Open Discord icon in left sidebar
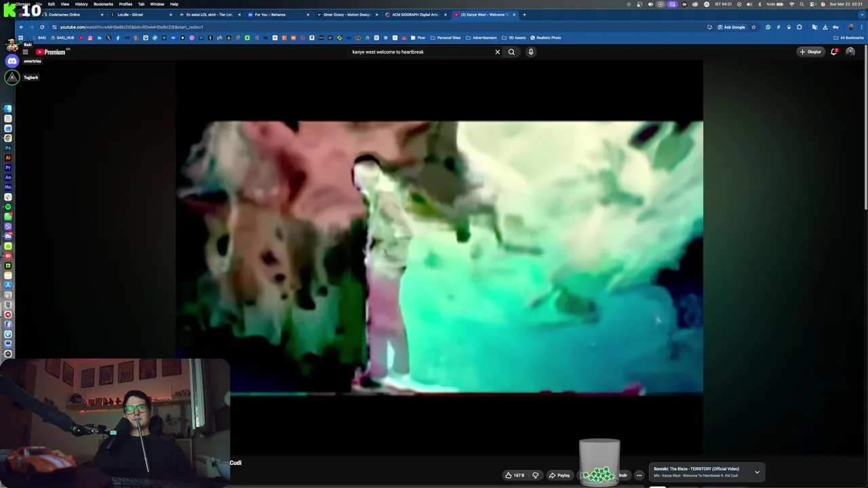 (12, 62)
